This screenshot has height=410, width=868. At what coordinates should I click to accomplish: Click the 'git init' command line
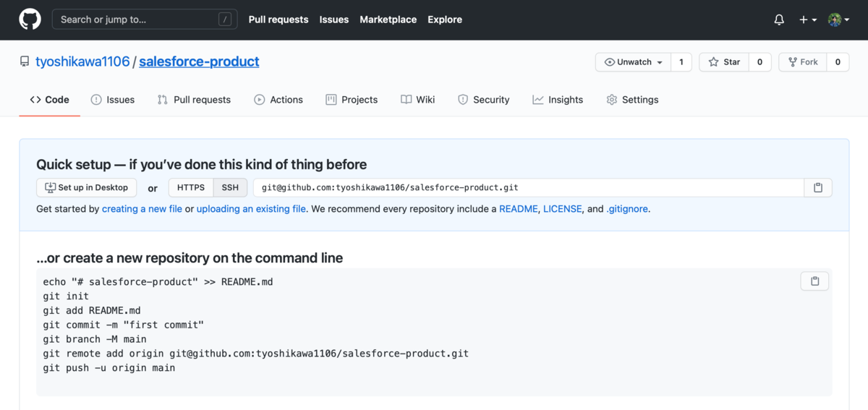[66, 296]
